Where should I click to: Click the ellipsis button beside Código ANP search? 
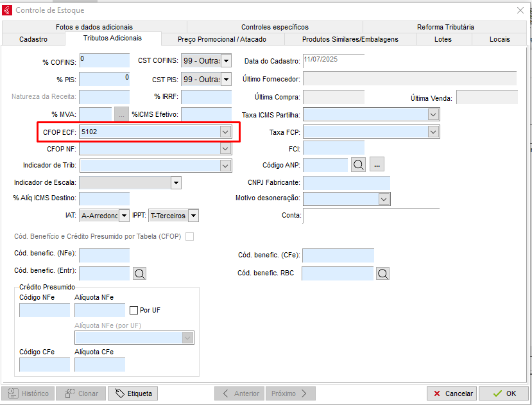point(377,165)
